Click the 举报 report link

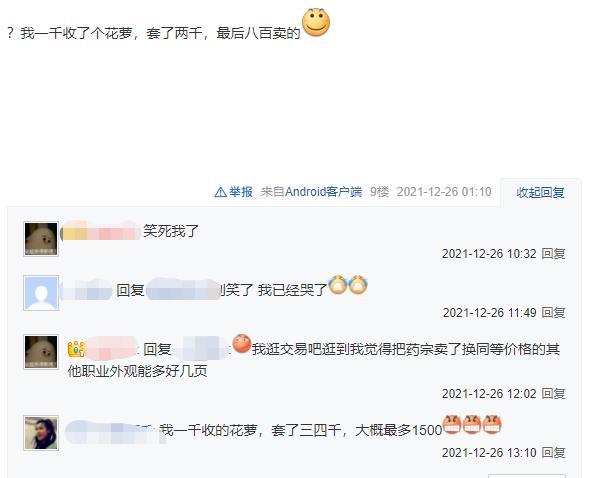coord(241,192)
